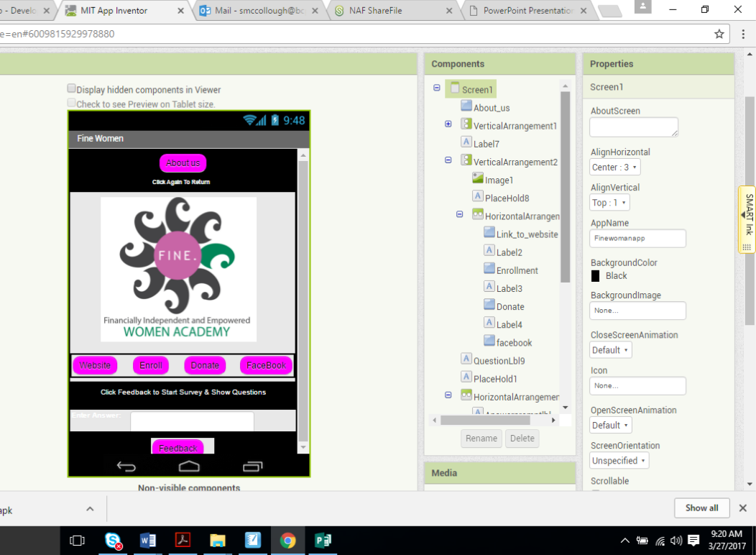The width and height of the screenshot is (756, 555).
Task: Click the Website button in preview
Action: coord(95,365)
